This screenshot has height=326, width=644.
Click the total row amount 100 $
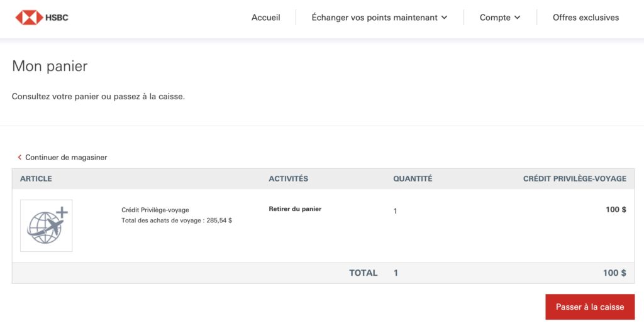click(x=614, y=273)
